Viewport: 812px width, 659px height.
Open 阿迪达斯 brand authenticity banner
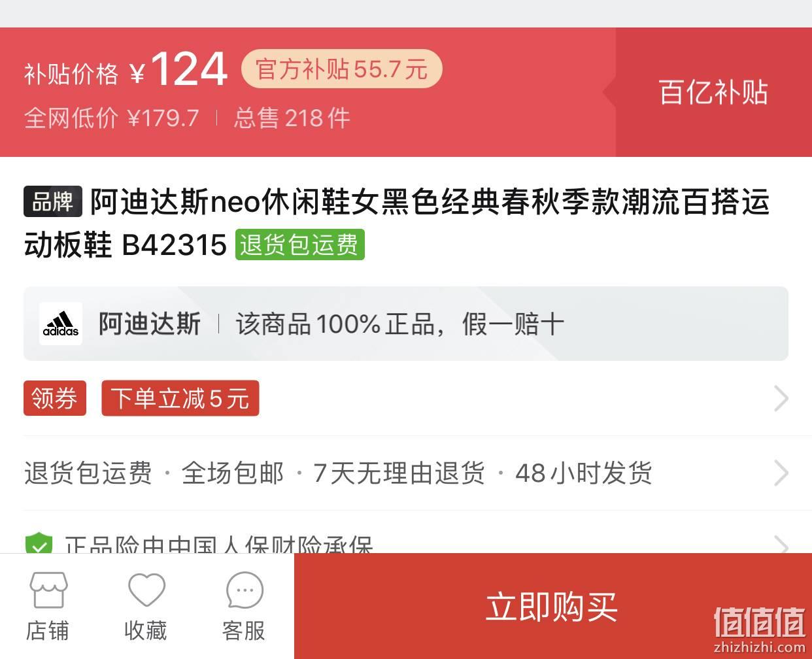click(x=405, y=324)
